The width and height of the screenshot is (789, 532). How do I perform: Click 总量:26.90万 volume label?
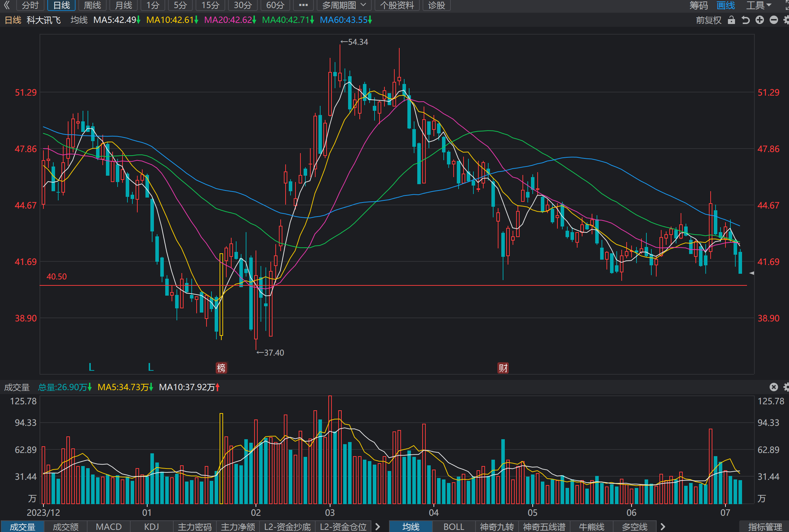pos(65,387)
